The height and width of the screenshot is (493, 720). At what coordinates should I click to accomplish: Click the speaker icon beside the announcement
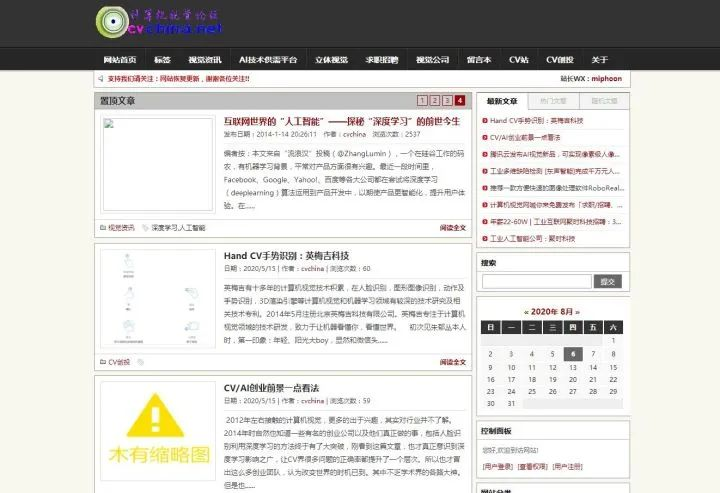pos(101,78)
